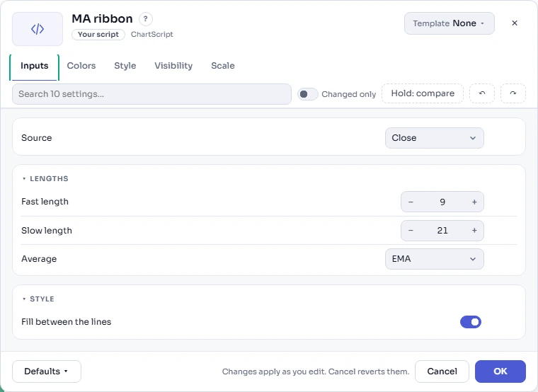Collapse the STYLE section
Viewport: 538px width, 392px height.
coord(38,299)
